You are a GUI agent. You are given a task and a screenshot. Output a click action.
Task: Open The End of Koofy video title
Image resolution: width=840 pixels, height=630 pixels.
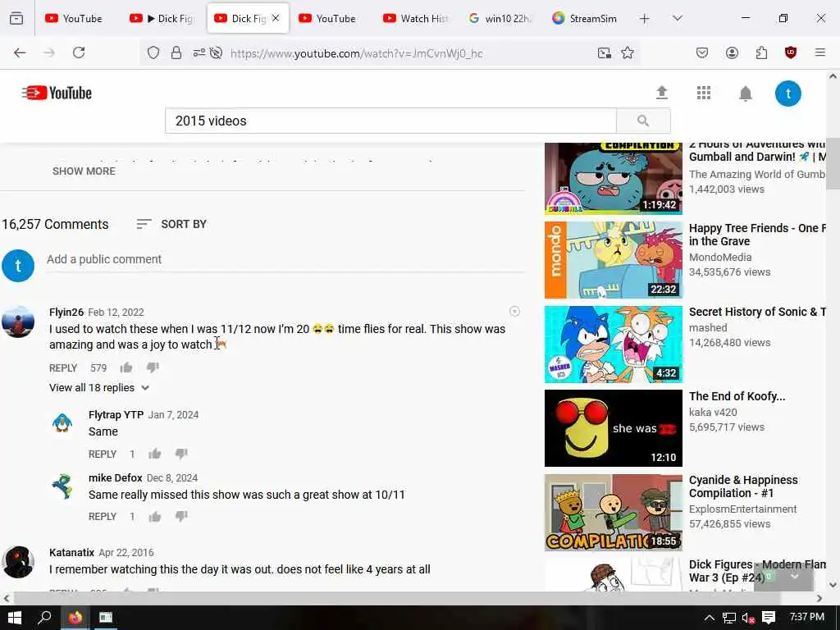pyautogui.click(x=737, y=396)
